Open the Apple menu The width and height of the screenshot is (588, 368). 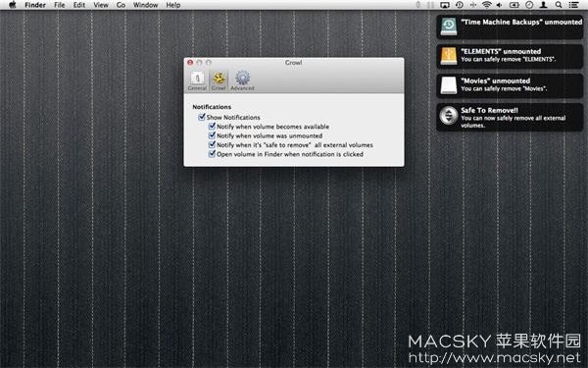tap(13, 5)
